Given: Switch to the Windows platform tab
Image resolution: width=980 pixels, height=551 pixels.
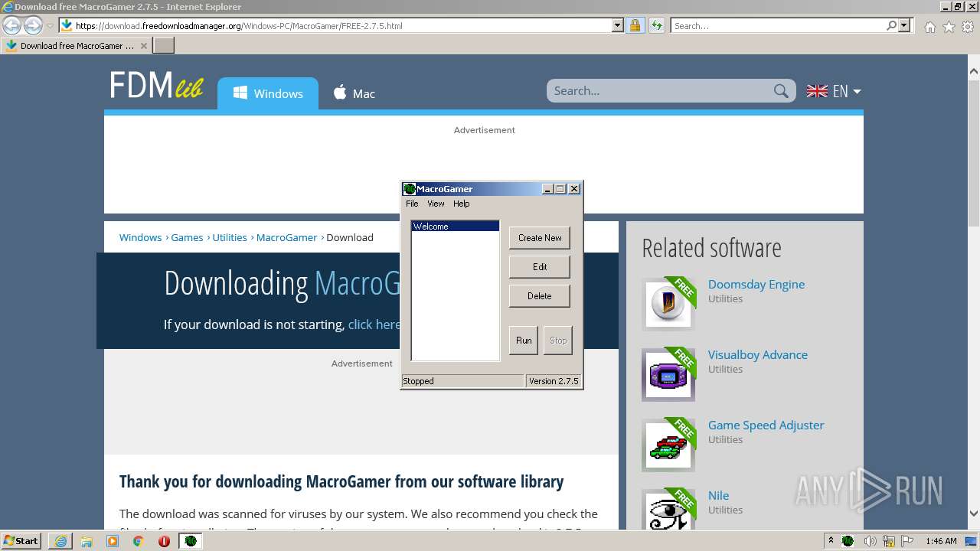Looking at the screenshot, I should 268,93.
